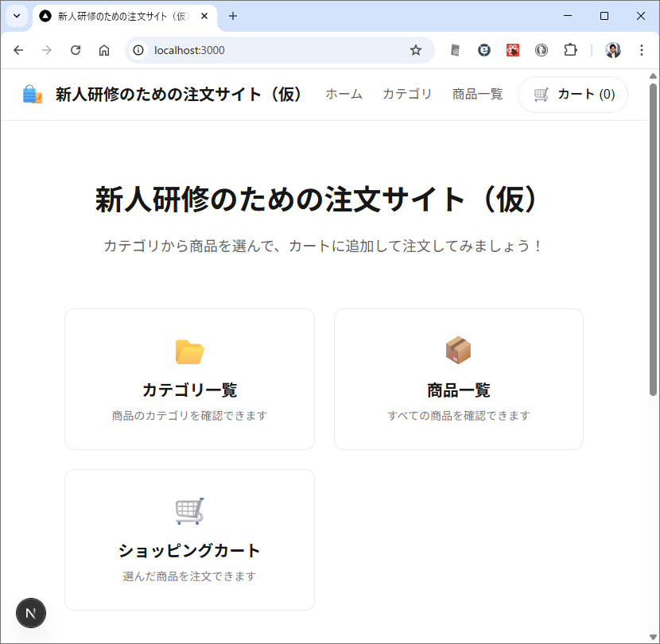Open the browser Extensions puzzle icon
The height and width of the screenshot is (644, 660).
(x=569, y=50)
